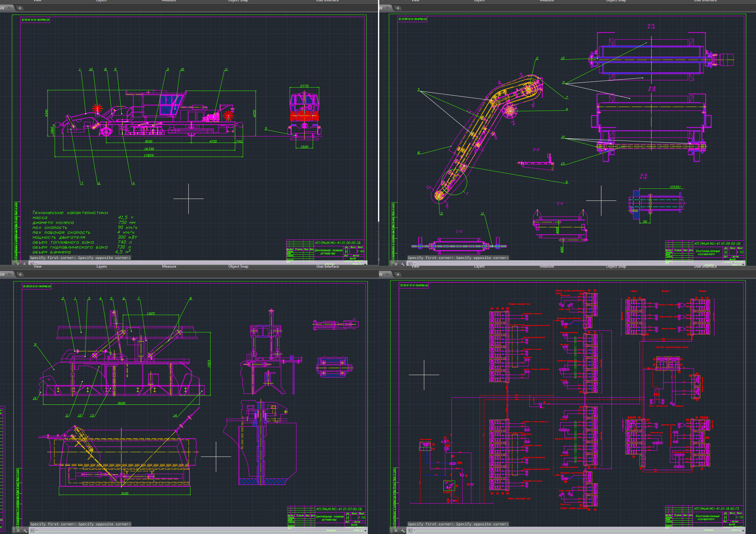Viewport: 756px width, 534px height.
Task: Select the 1325 dimension in plow device drawing
Action: 151,314
